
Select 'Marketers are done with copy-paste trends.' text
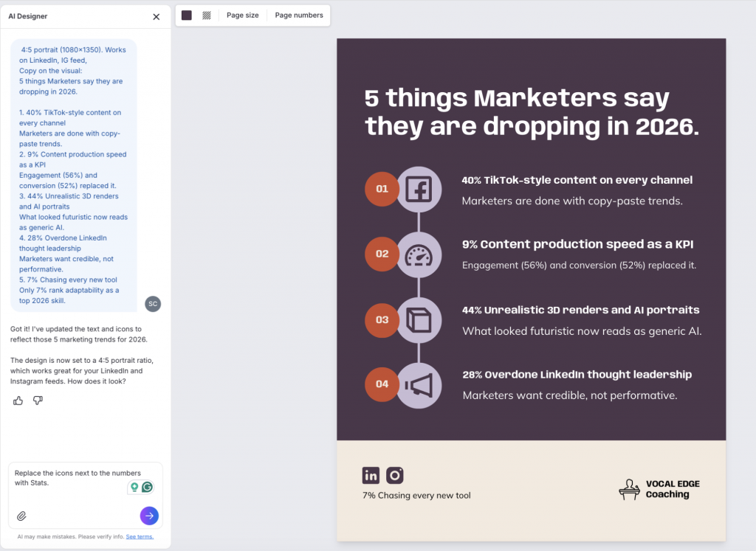[x=572, y=201]
